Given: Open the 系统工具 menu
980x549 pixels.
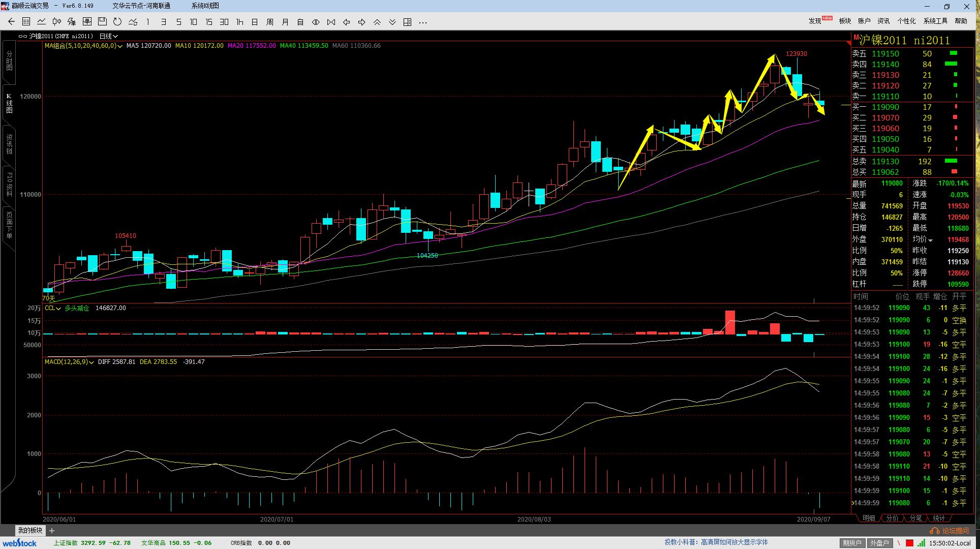Looking at the screenshot, I should point(935,21).
